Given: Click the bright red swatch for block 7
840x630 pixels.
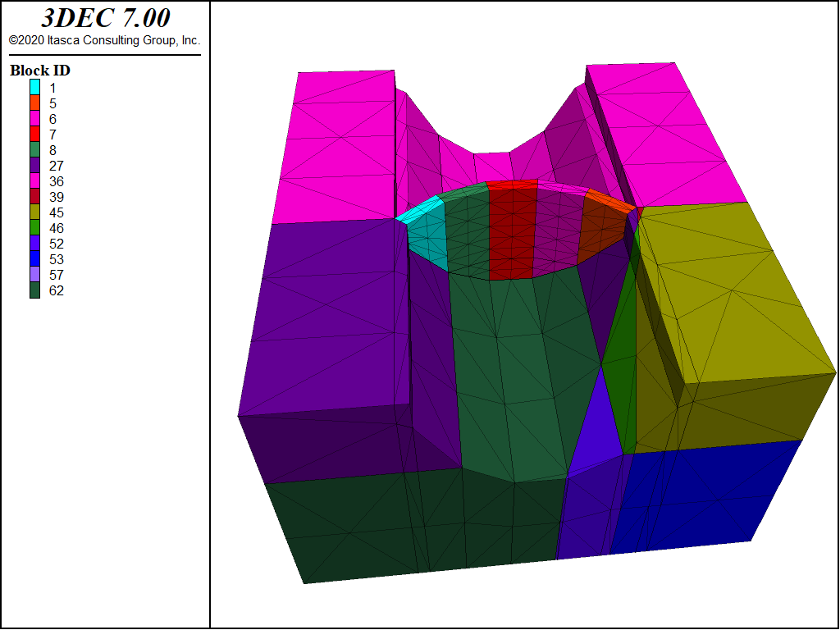Looking at the screenshot, I should tap(34, 134).
